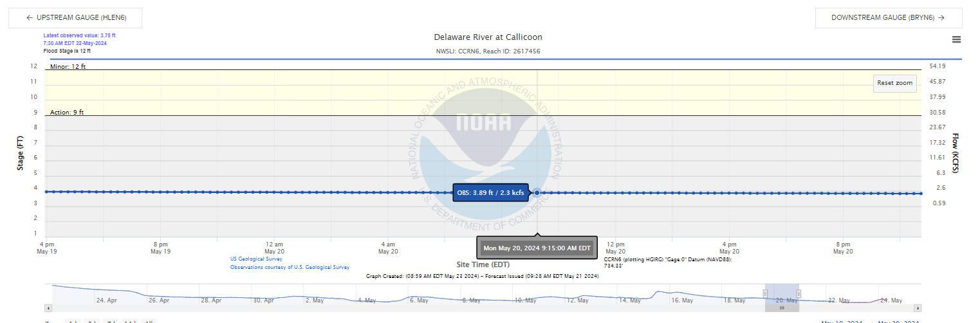Click the 9:15 AM EDT date tooltip
This screenshot has height=323, width=980.
(x=537, y=248)
